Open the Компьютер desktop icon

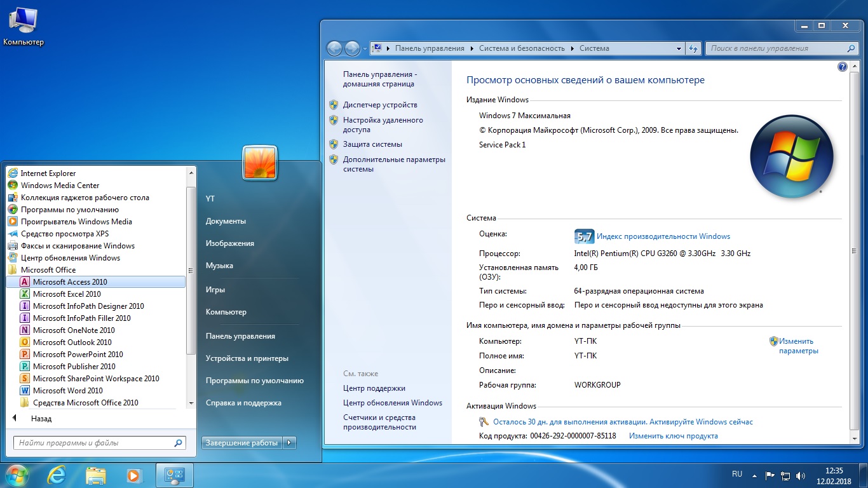23,25
